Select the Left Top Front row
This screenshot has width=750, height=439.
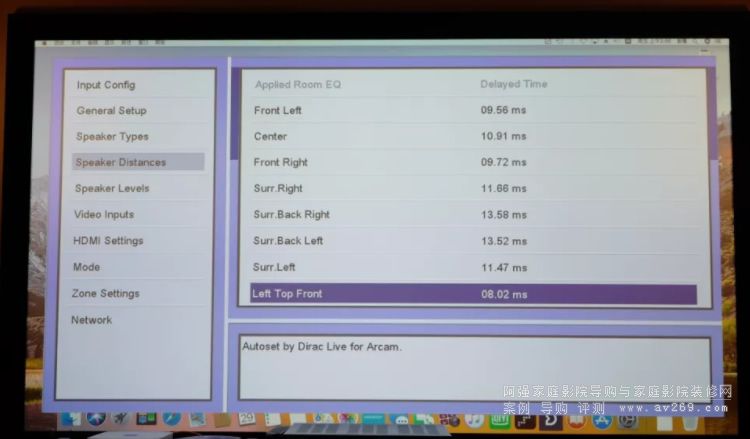click(472, 294)
